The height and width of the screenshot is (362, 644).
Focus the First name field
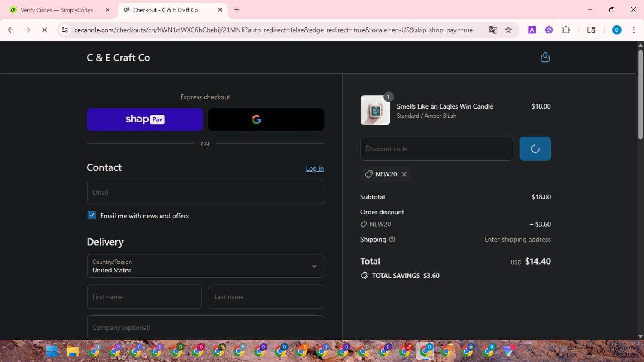[144, 297]
